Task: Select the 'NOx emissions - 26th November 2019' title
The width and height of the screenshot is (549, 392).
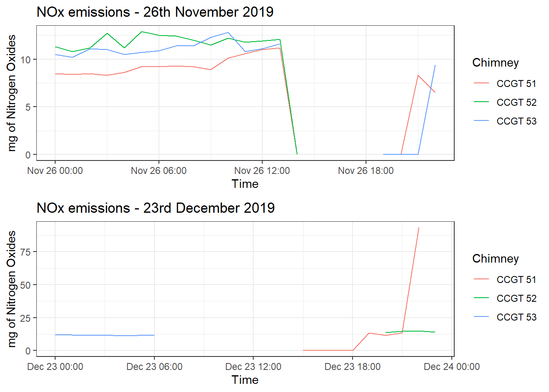Action: (155, 12)
